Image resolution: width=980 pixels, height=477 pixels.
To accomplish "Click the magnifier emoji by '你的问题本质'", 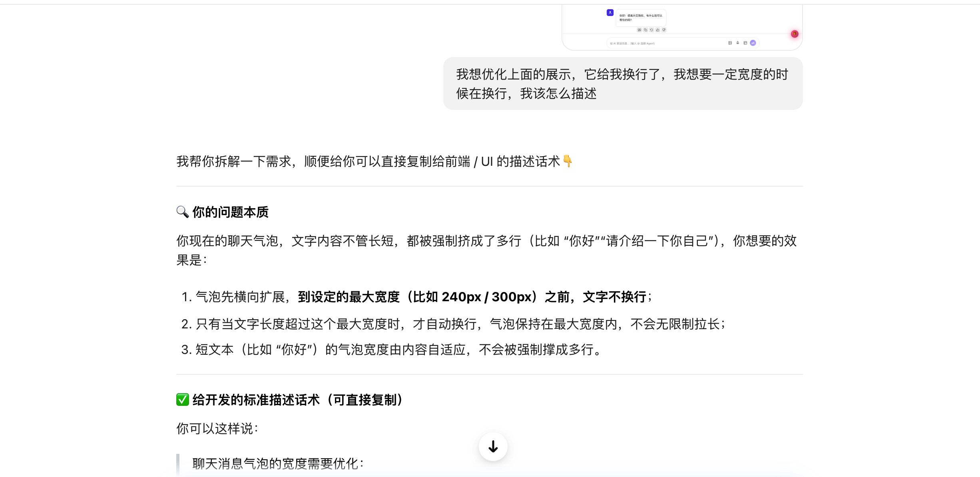I will tap(182, 212).
